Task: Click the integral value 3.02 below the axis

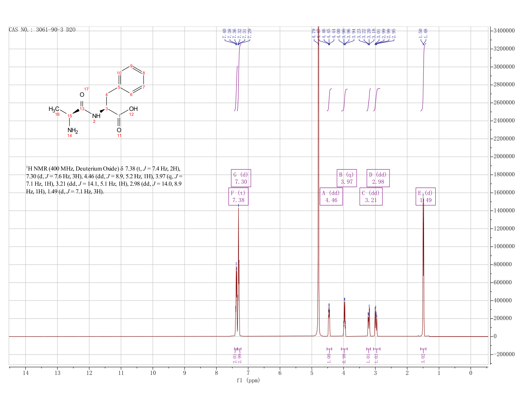Action: pos(423,358)
